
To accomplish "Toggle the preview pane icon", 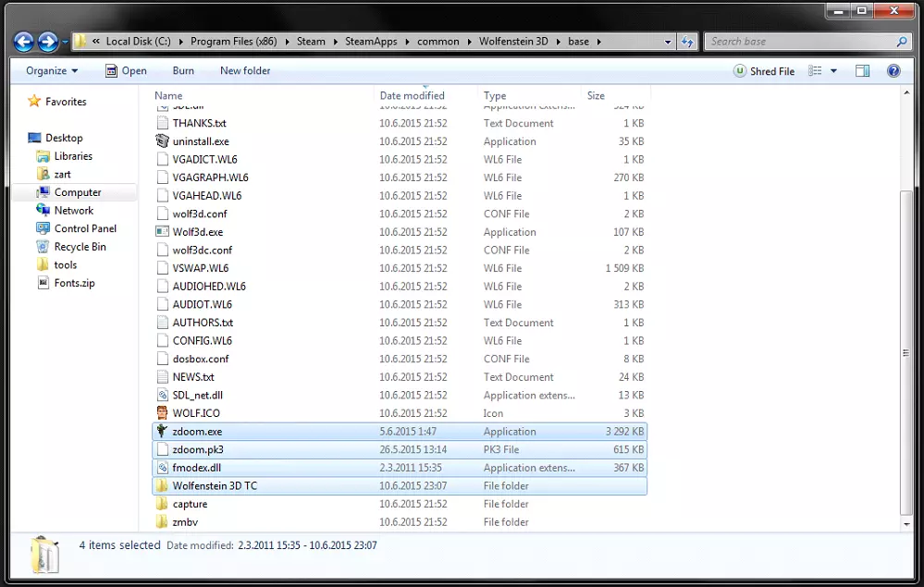I will click(862, 71).
